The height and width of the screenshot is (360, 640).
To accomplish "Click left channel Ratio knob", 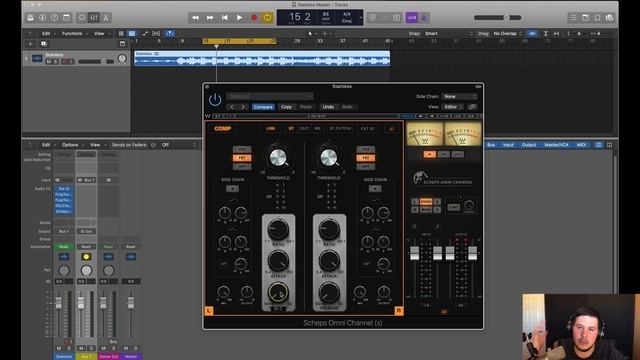I will (x=278, y=229).
